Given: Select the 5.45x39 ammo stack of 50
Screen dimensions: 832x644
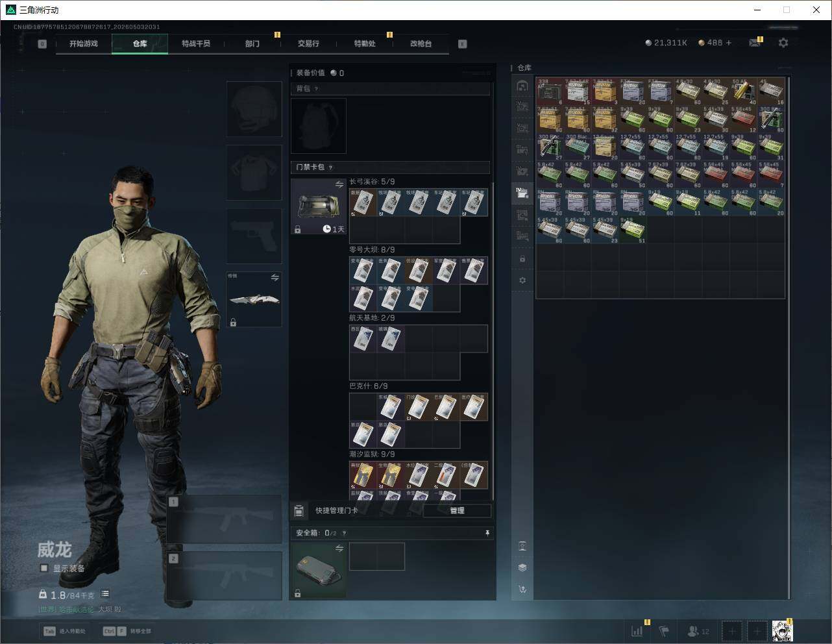Looking at the screenshot, I should (x=633, y=175).
